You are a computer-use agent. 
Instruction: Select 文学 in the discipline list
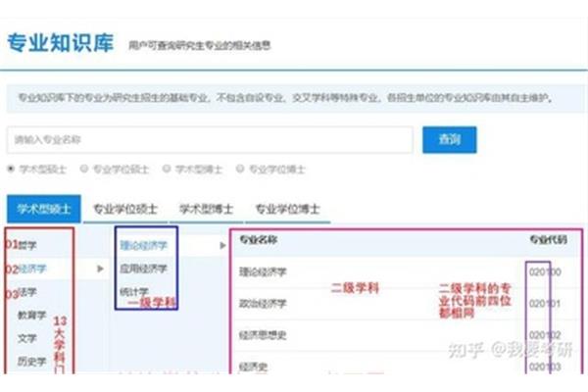(x=27, y=338)
